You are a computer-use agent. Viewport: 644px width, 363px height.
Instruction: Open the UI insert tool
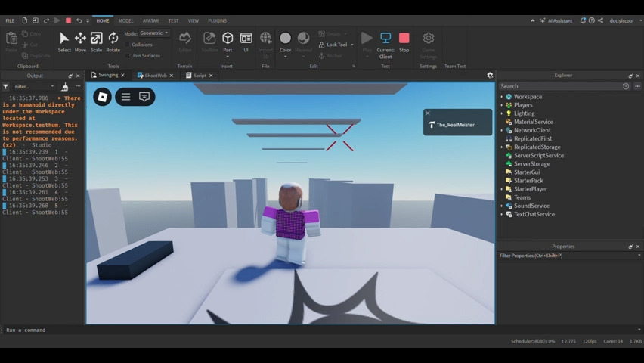(246, 42)
